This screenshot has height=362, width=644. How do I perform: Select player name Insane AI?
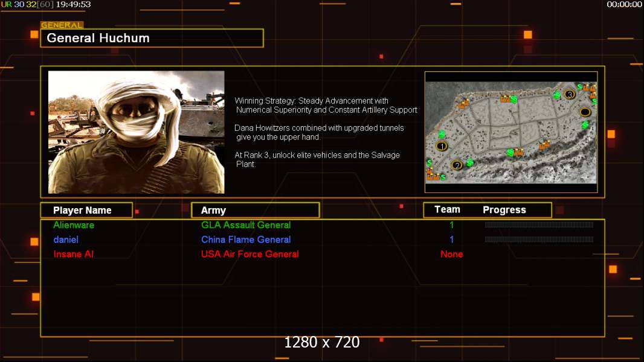[x=74, y=254]
